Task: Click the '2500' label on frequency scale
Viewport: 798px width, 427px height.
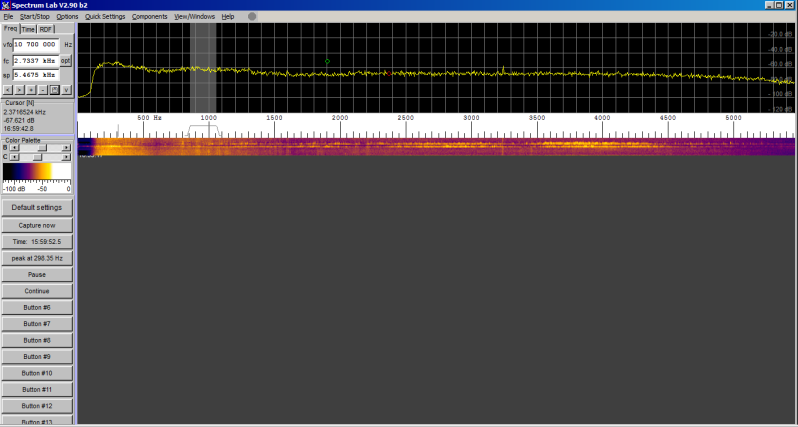Action: tap(406, 118)
